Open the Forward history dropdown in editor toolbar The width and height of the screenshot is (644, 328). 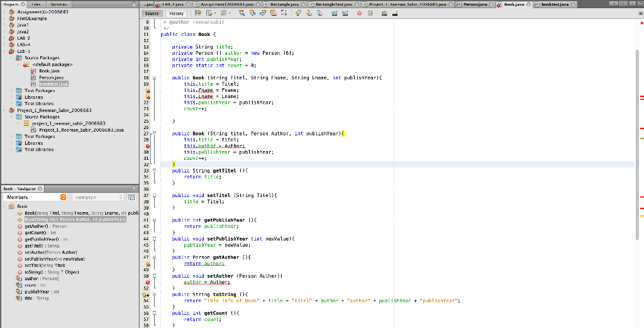[x=230, y=13]
